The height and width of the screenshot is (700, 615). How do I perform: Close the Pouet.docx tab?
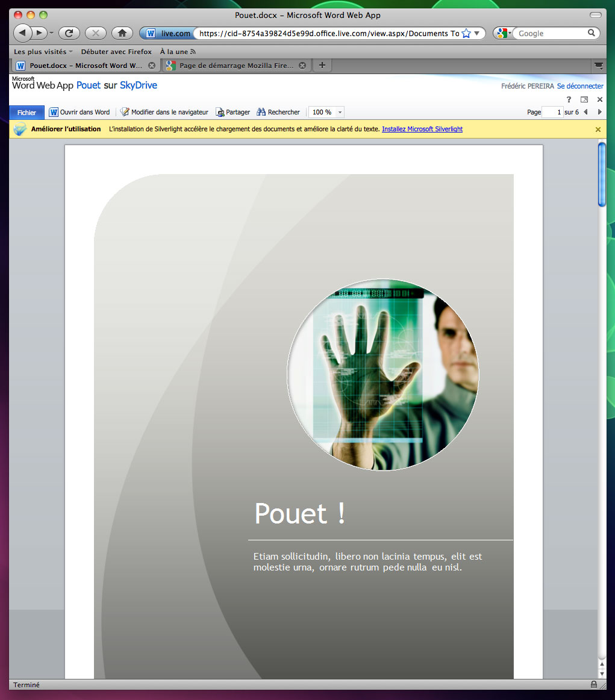point(152,66)
